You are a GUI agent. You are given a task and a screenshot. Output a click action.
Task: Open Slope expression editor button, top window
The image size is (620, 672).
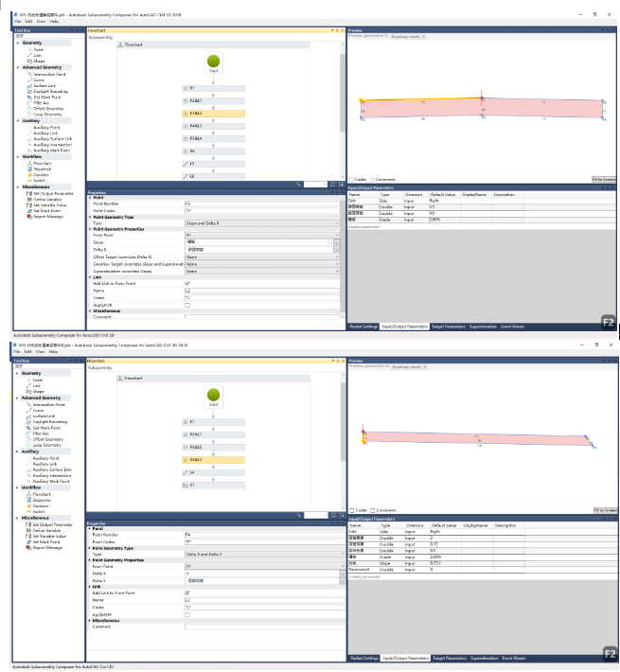coord(337,242)
